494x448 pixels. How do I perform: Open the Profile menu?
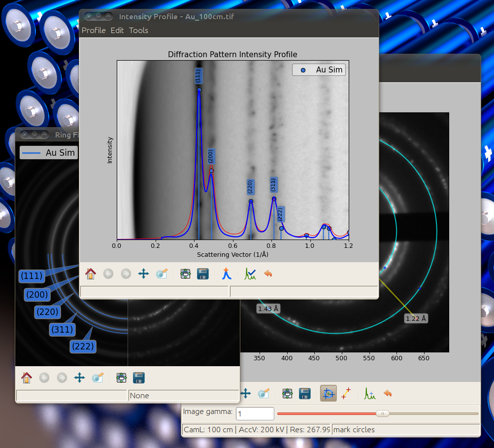click(94, 31)
